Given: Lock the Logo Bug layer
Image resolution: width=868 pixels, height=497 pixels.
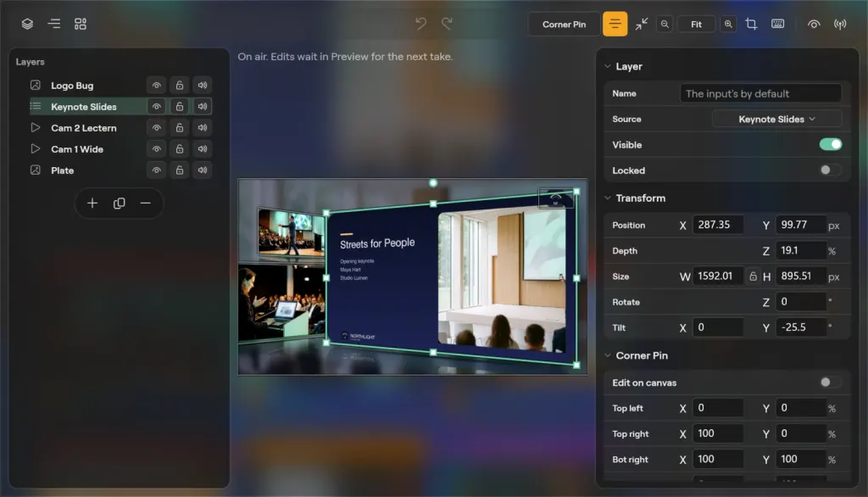Looking at the screenshot, I should pos(180,86).
